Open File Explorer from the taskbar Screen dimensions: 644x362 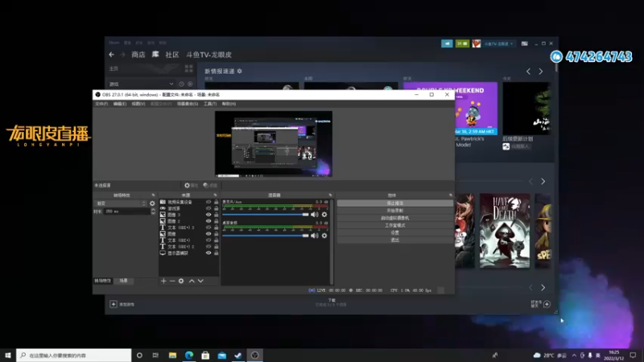(x=172, y=356)
